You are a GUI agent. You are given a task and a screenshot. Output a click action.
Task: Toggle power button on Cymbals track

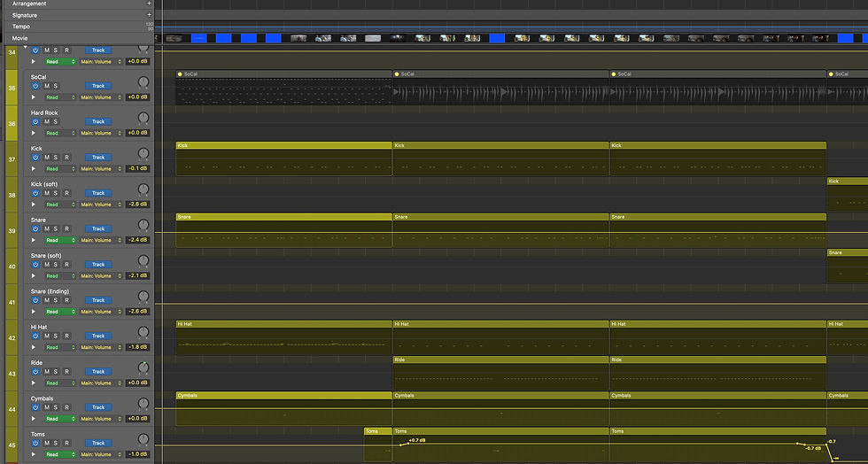tap(35, 407)
